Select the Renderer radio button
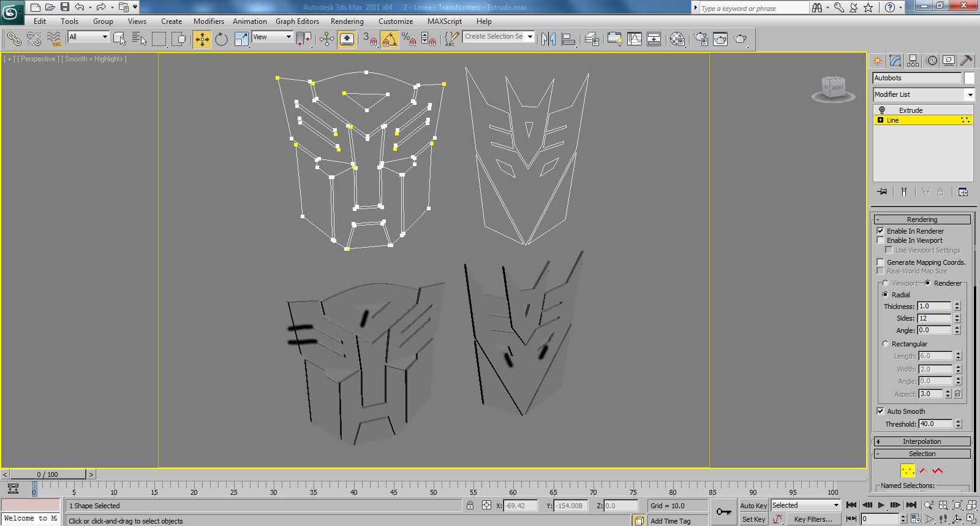 [927, 283]
